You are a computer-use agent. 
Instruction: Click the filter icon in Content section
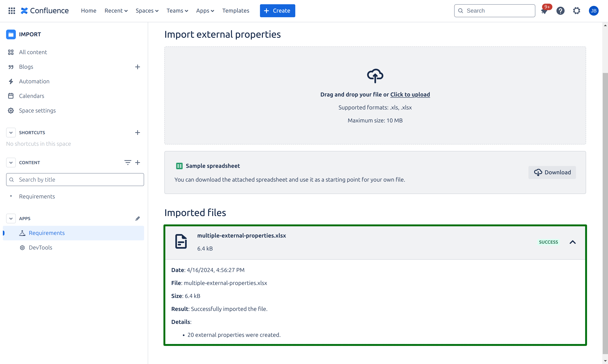coord(127,162)
